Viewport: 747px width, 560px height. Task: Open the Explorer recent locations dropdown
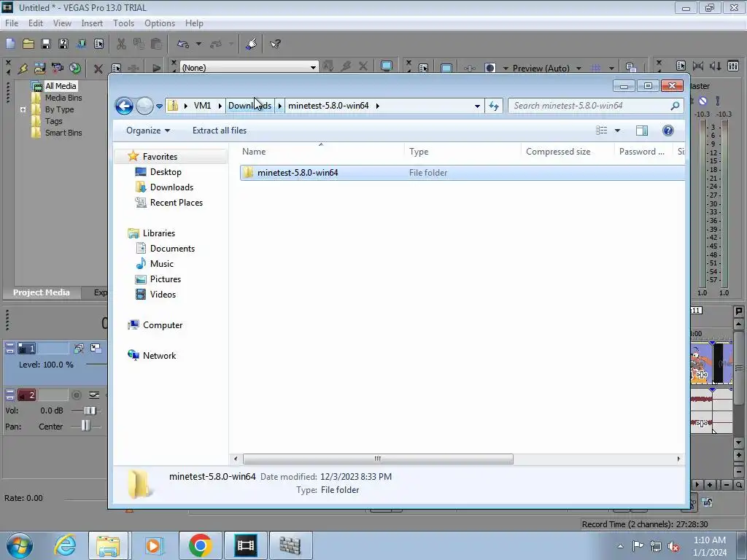159,106
